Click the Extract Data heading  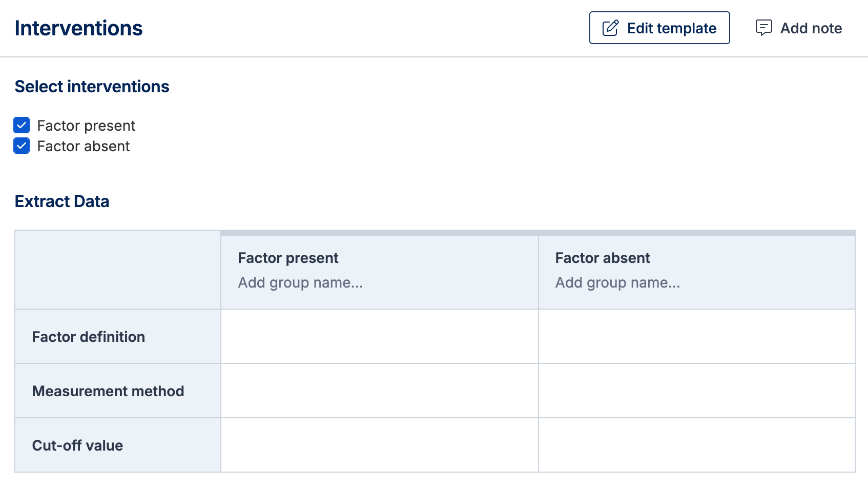[x=61, y=201]
